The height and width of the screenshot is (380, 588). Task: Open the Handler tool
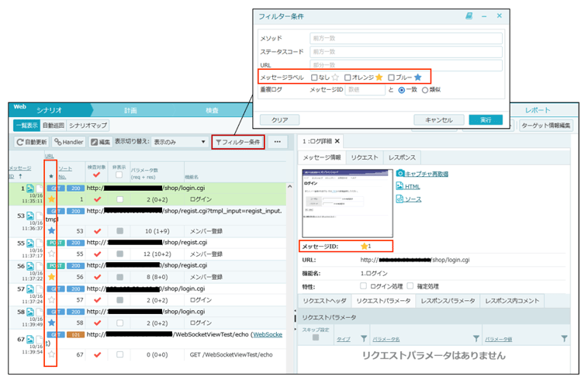pos(70,142)
